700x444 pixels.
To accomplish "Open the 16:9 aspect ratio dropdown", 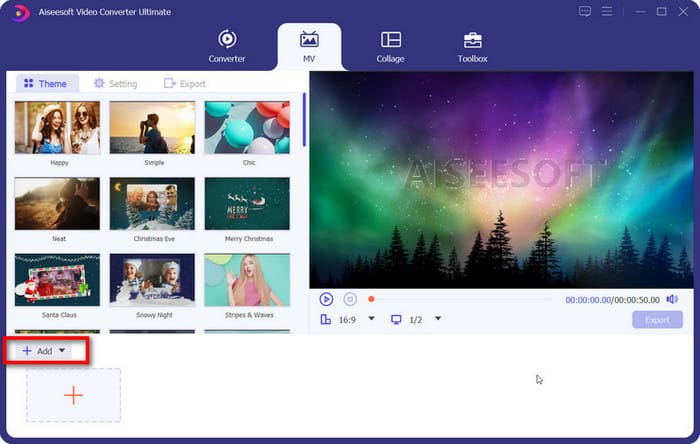I will (371, 319).
